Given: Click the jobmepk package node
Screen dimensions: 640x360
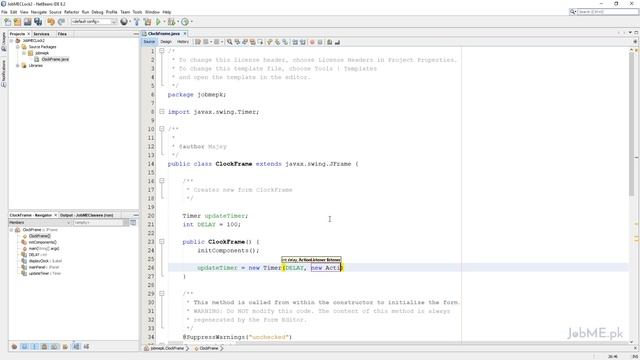Looking at the screenshot, I should 42,53.
